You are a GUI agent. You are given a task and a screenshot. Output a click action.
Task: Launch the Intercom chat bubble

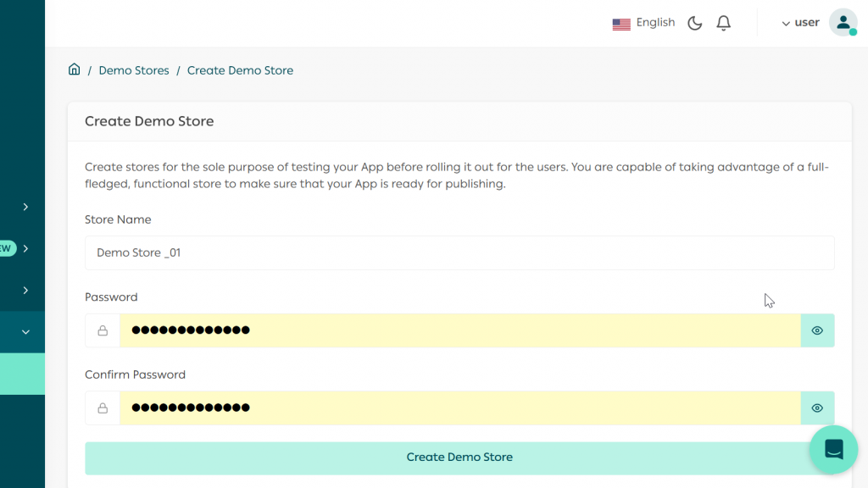pyautogui.click(x=833, y=449)
